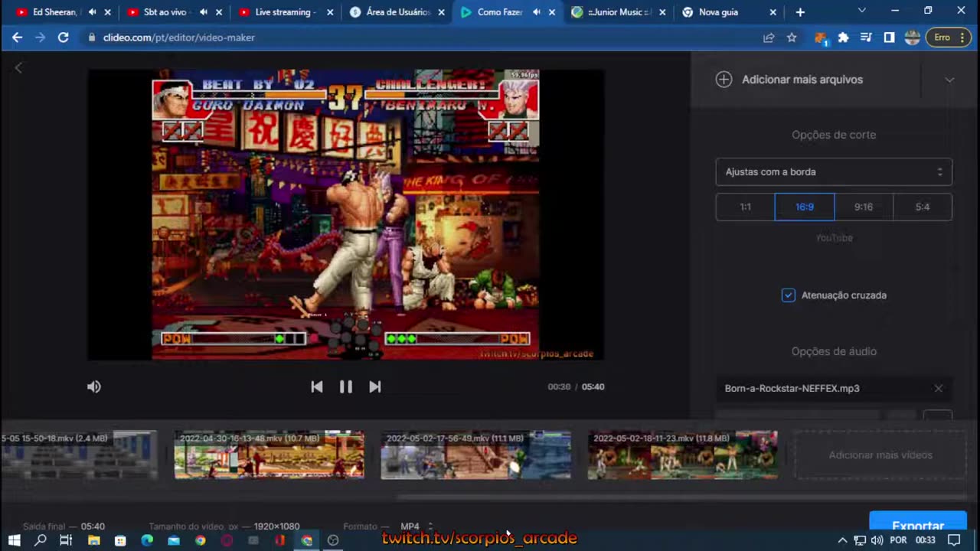This screenshot has height=551, width=980.
Task: Open the MetaMask fox extension
Action: click(821, 37)
